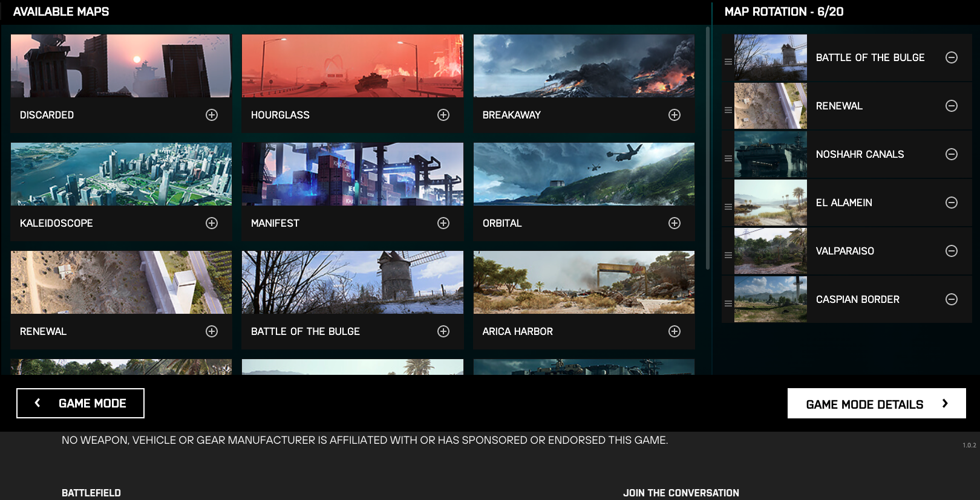Continue to Game Mode Details
Screen dimensions: 980x500
877,403
